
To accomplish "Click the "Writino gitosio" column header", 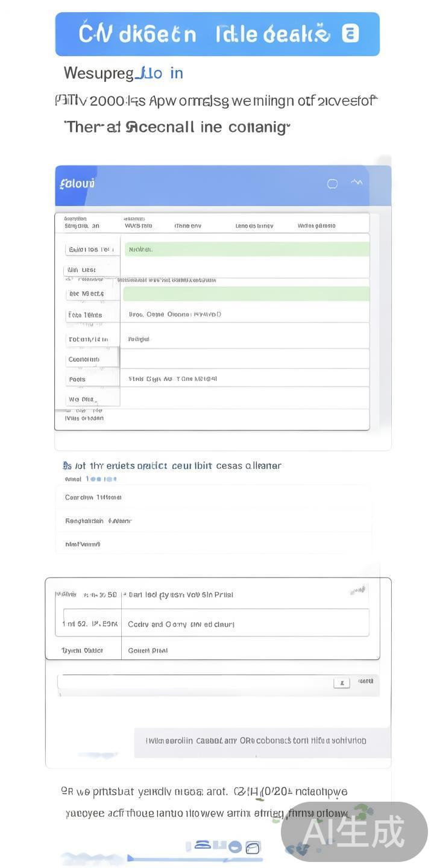I will pyautogui.click(x=316, y=226).
